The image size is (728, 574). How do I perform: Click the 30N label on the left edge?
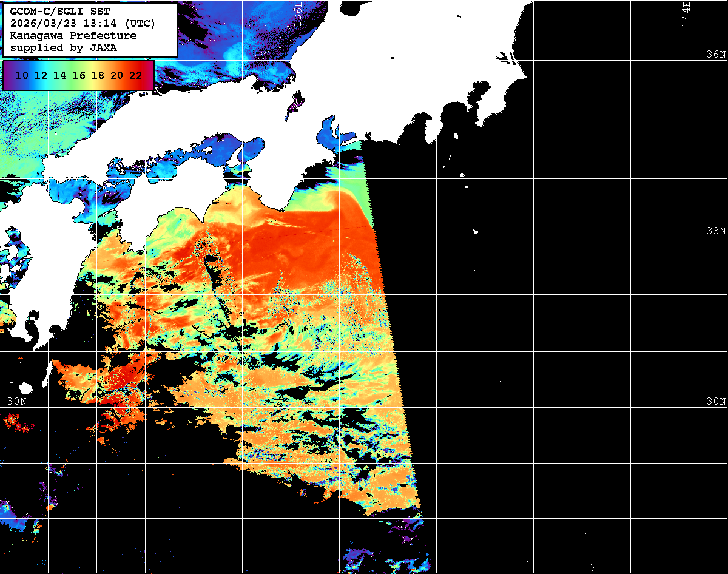[17, 402]
